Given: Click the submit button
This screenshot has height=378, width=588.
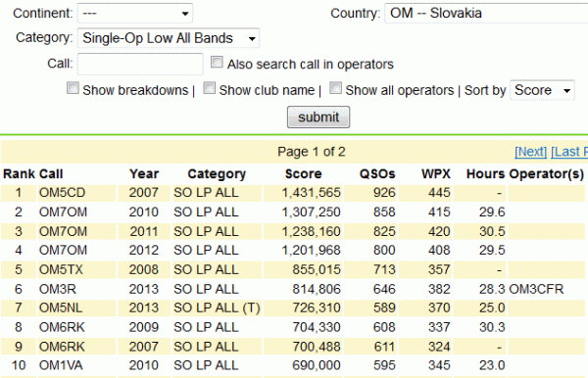Looking at the screenshot, I should click(318, 118).
